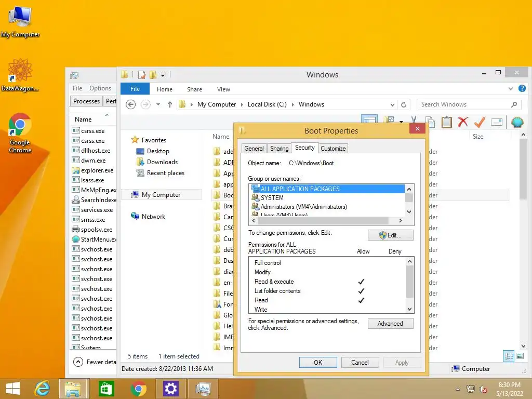Open the recent locations dropdown arrow
This screenshot has height=399, width=532.
point(158,104)
